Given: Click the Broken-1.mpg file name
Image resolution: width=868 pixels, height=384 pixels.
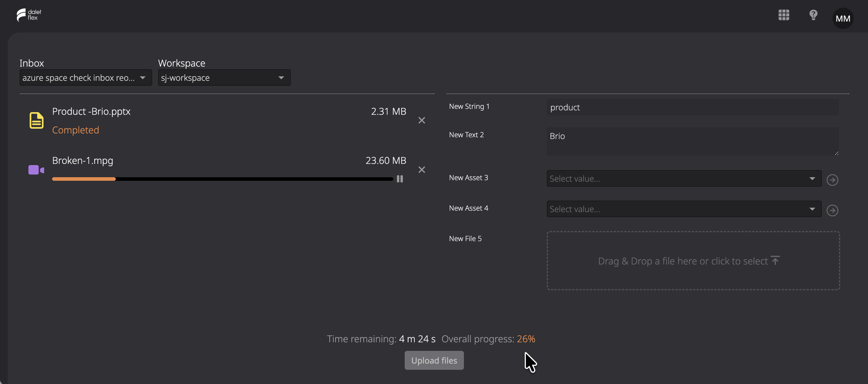Looking at the screenshot, I should (x=83, y=161).
